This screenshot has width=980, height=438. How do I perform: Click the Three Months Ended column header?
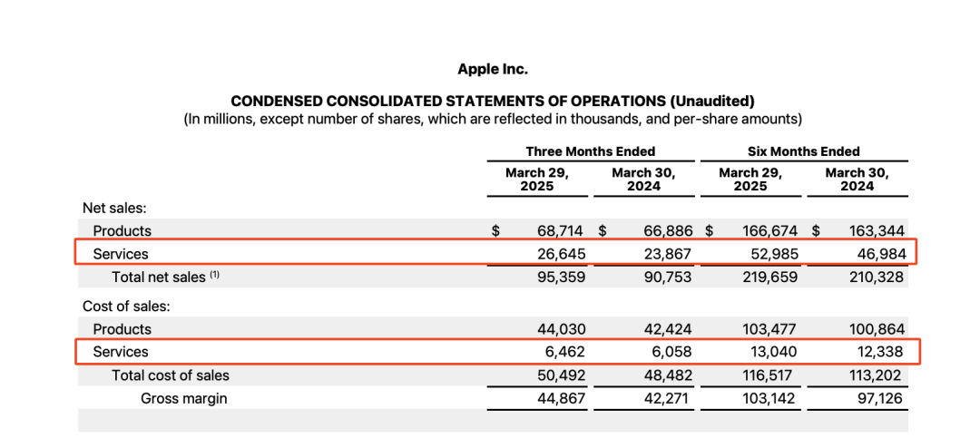click(590, 151)
